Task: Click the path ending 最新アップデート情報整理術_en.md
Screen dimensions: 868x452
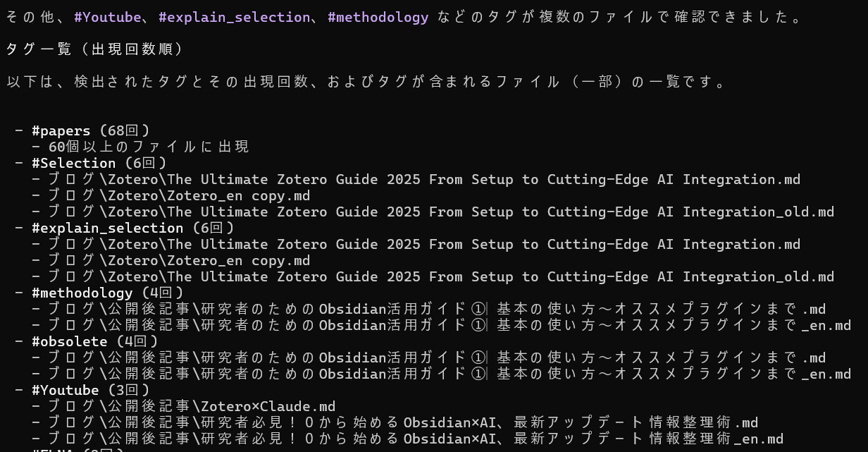Action: coord(416,439)
